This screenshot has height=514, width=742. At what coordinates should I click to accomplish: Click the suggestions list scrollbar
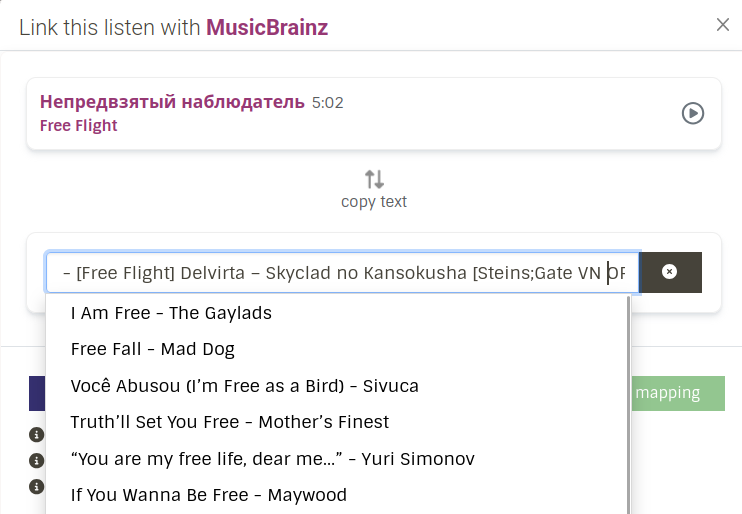tap(629, 400)
